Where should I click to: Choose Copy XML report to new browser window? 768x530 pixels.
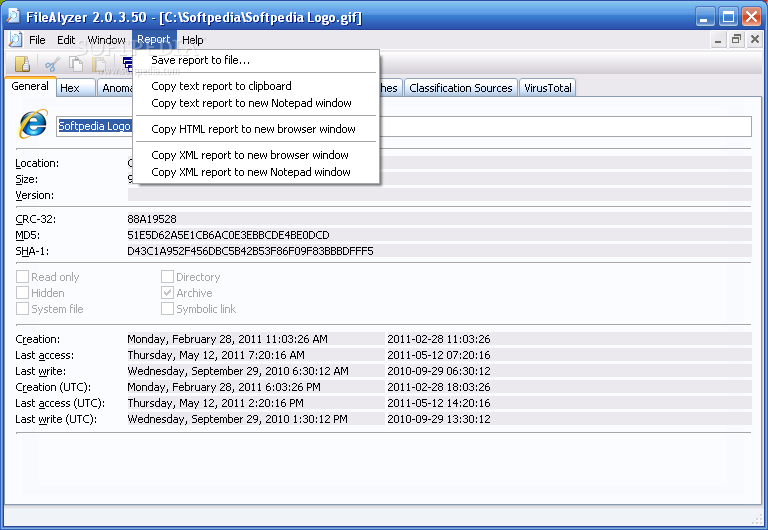pos(256,155)
